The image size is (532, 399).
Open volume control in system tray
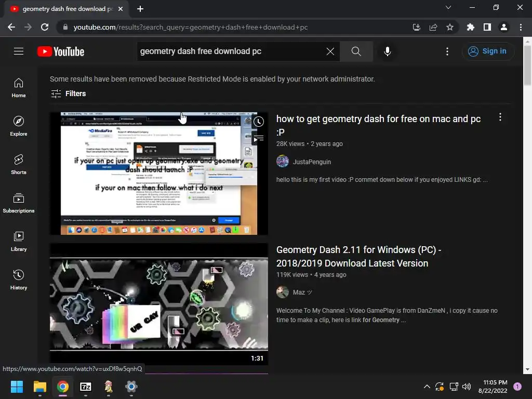coord(467,387)
